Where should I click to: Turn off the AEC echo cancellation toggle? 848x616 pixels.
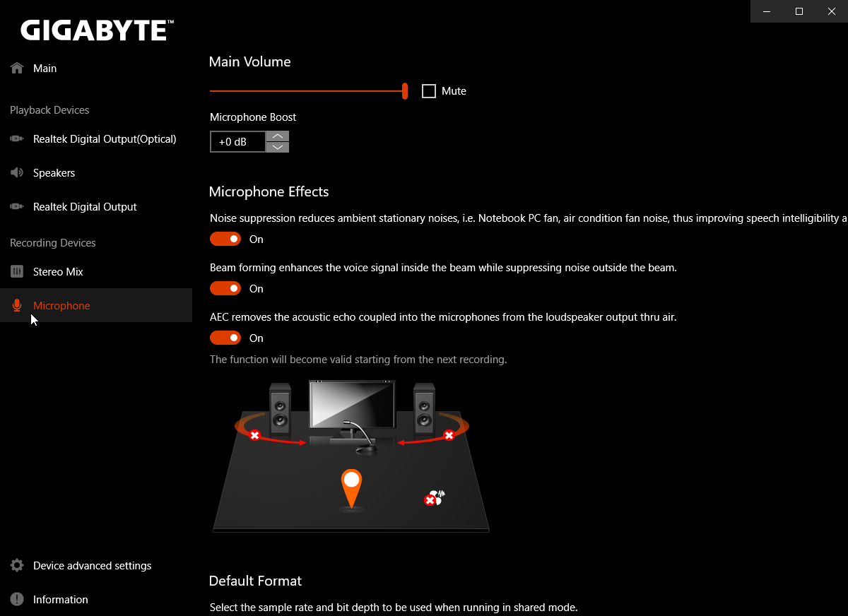click(x=225, y=338)
